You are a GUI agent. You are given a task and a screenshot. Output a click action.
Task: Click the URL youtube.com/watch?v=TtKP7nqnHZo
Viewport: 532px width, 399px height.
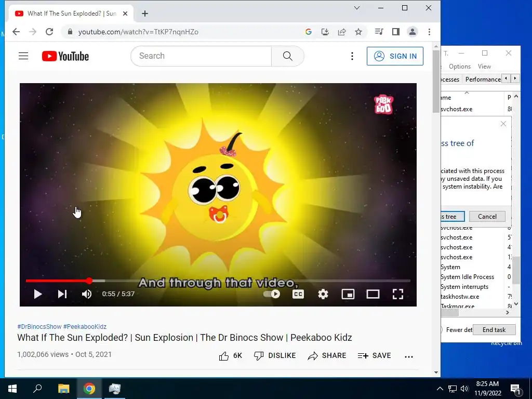(x=138, y=32)
